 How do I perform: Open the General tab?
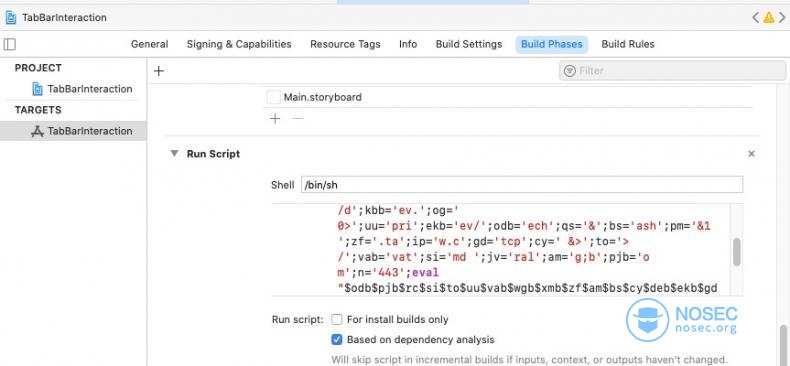coord(150,44)
